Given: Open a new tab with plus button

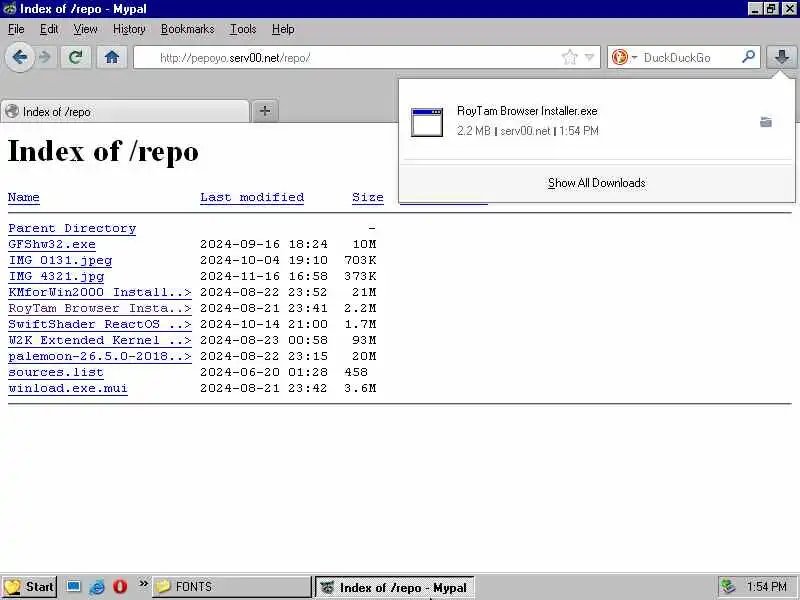Looking at the screenshot, I should [265, 111].
